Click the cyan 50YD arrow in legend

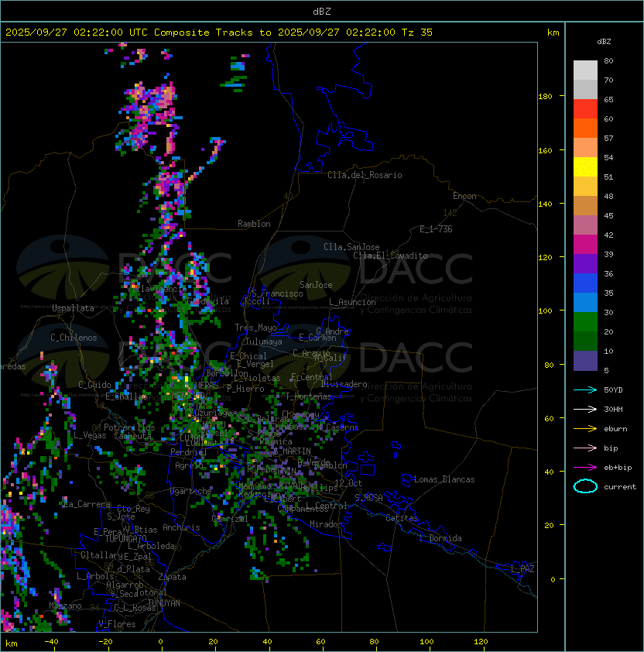tap(585, 389)
